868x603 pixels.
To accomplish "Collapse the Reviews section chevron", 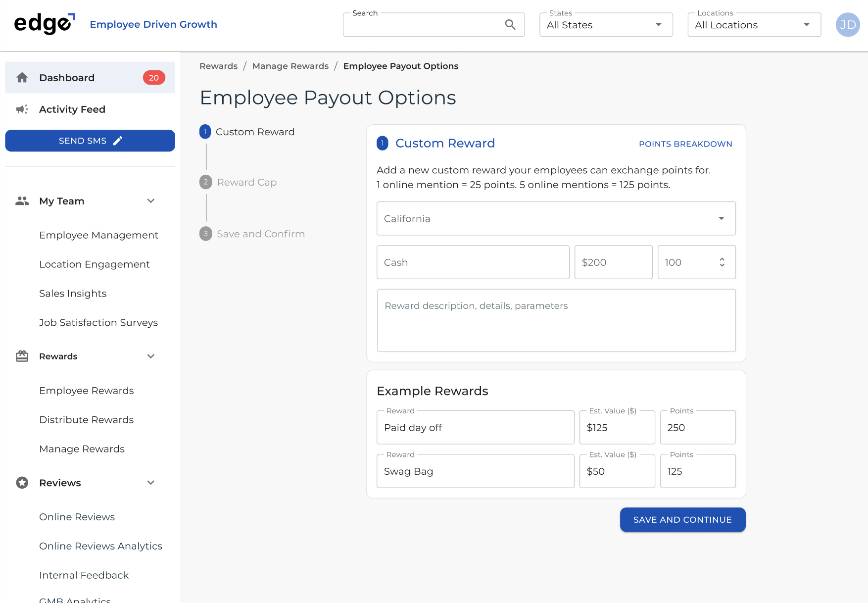I will tap(151, 483).
